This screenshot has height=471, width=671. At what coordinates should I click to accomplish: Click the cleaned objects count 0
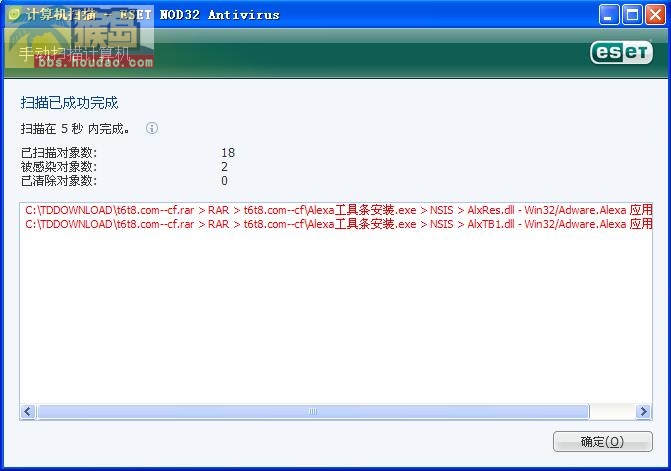225,181
